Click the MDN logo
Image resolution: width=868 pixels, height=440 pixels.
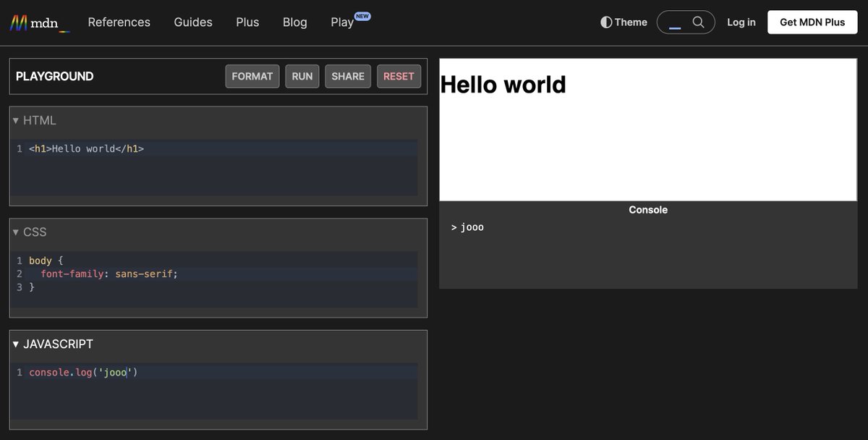40,22
